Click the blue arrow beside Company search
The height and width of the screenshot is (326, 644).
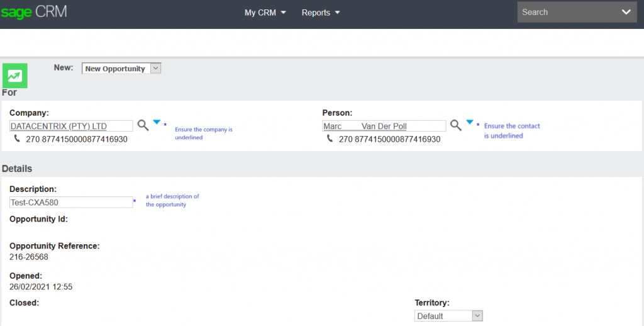(x=157, y=122)
